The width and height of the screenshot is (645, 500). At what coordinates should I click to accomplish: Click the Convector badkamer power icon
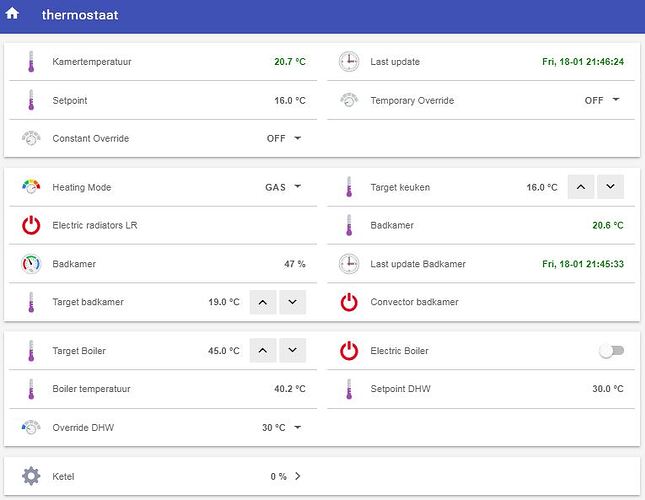[x=349, y=302]
